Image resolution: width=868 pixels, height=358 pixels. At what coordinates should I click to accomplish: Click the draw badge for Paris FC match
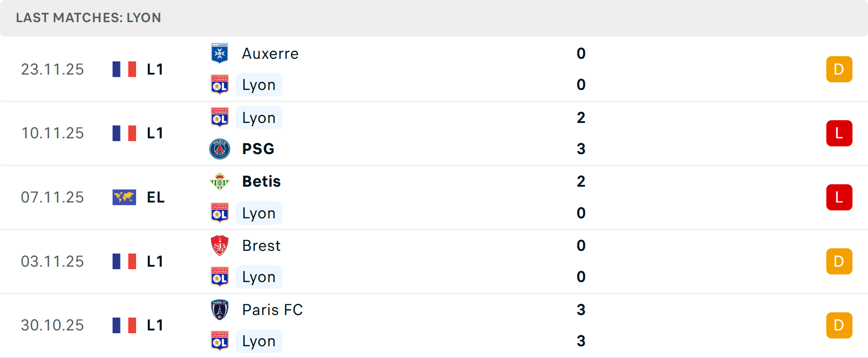(x=839, y=325)
